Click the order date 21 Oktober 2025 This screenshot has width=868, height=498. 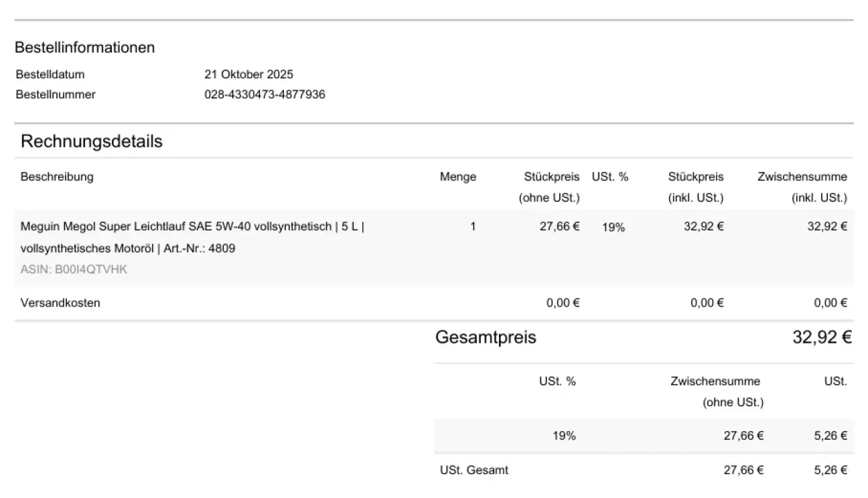tap(248, 74)
